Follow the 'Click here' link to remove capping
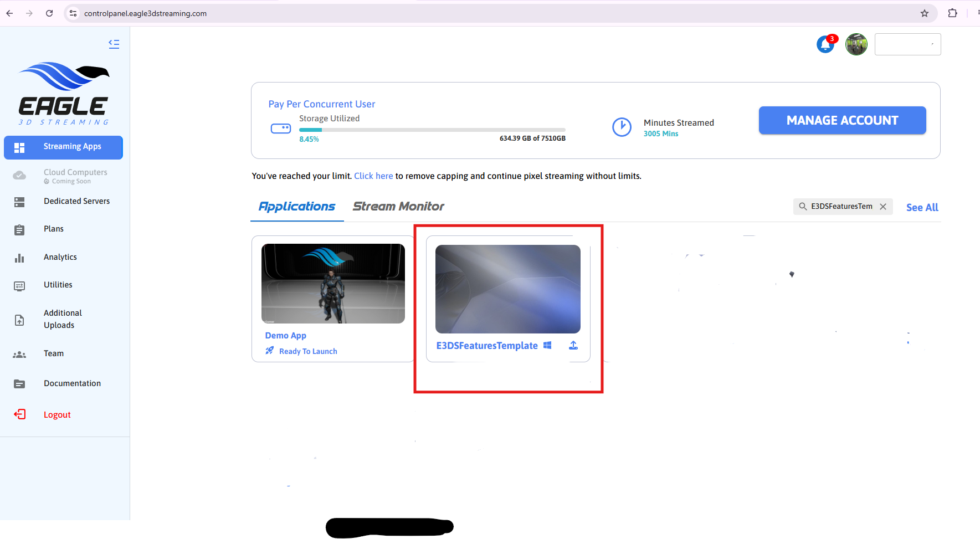The image size is (980, 539). coord(373,176)
